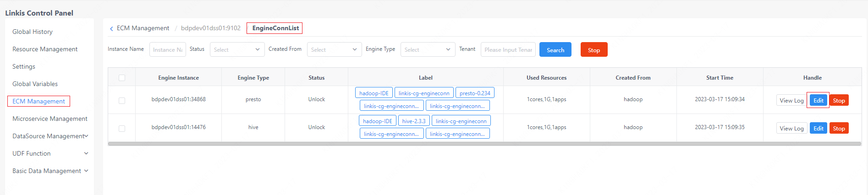Screen dimensions: 868x195
Task: Click the back arrow beside ECM Management
Action: click(x=111, y=29)
